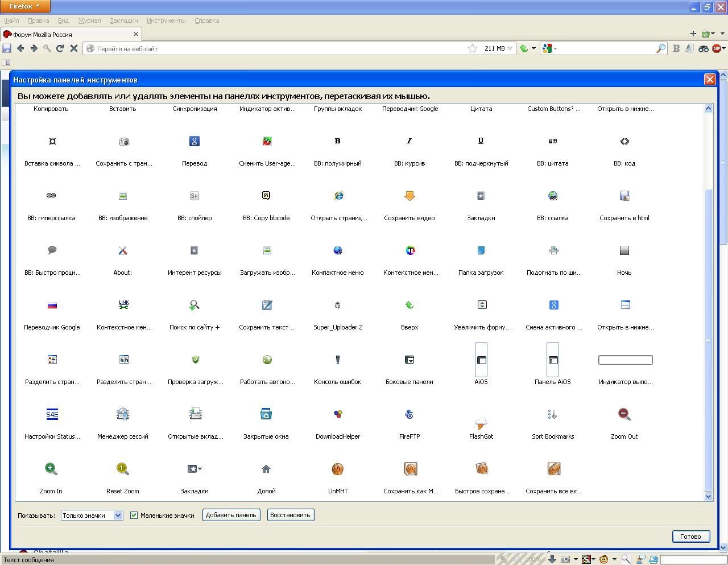Click the Adblock Plus ABP toolbar icon
Viewport: 728px width, 565px height.
717,48
